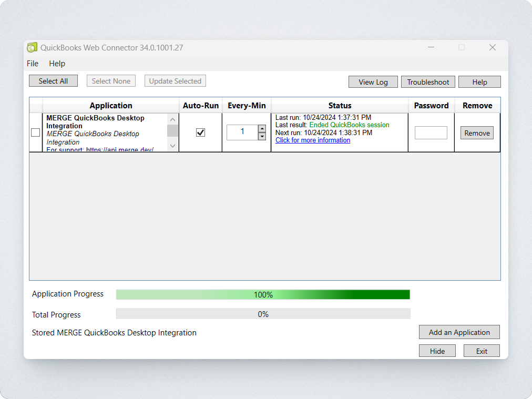Click the Every-Min column header
This screenshot has width=532, height=399.
click(x=247, y=106)
